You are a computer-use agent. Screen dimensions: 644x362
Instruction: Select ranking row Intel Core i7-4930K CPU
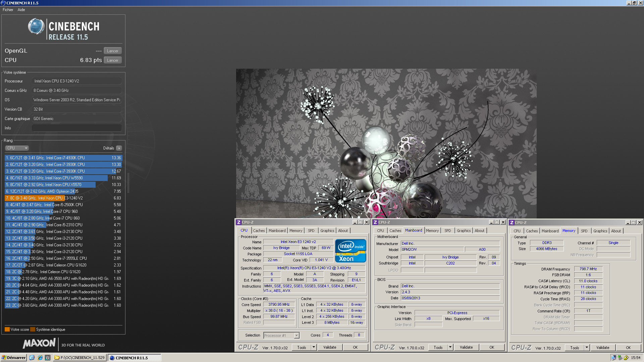click(63, 158)
